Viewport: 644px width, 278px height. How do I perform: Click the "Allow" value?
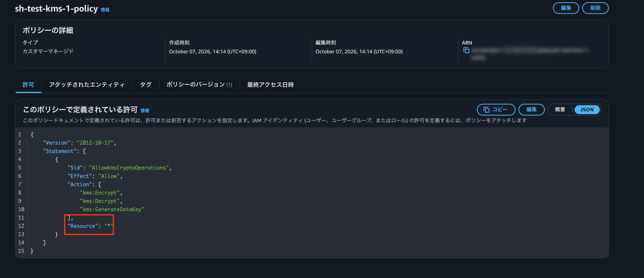click(x=109, y=176)
